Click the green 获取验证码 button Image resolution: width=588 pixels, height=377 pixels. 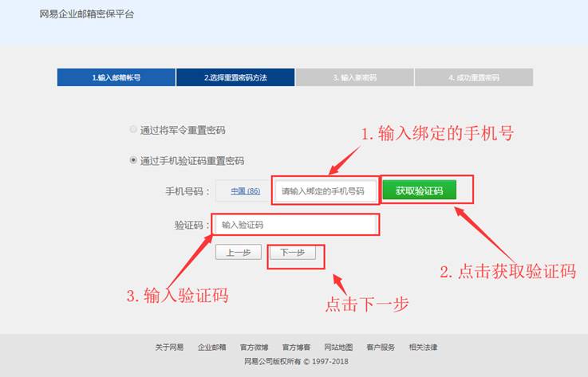tap(419, 190)
